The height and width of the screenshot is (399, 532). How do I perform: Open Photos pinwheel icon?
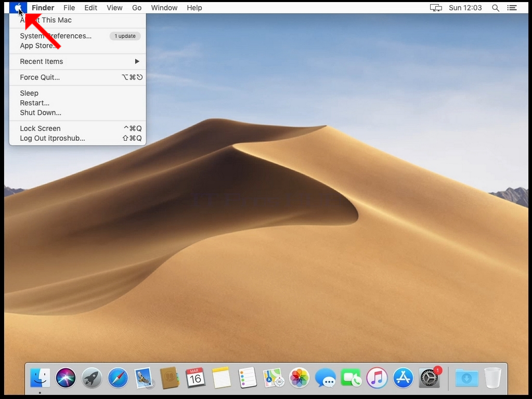click(299, 378)
